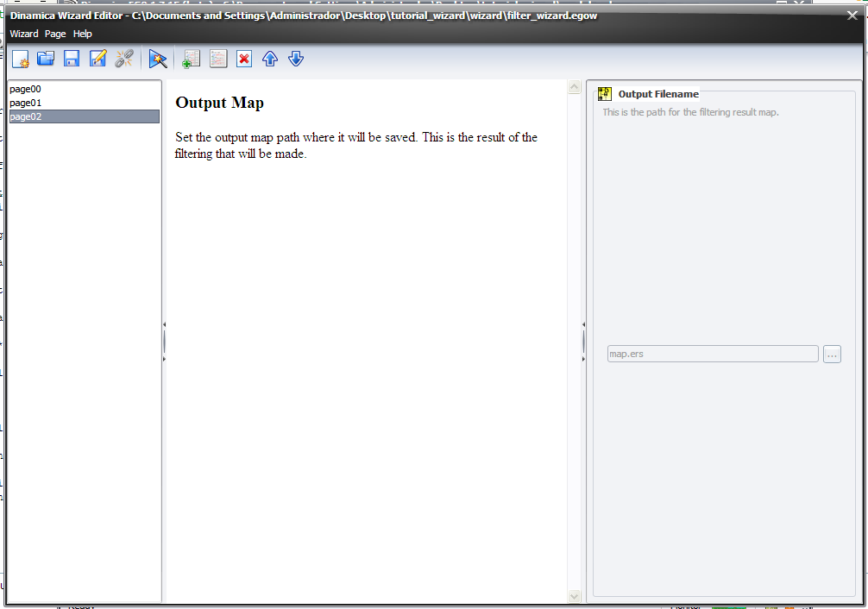Click the Save As pencil icon
This screenshot has height=609, width=868.
pyautogui.click(x=98, y=59)
